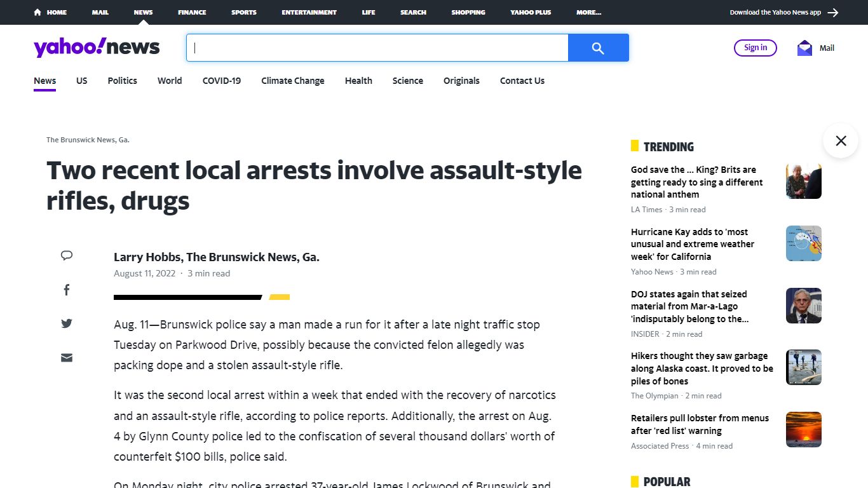Image resolution: width=868 pixels, height=488 pixels.
Task: Open Yahoo Plus in the top bar
Action: (531, 12)
